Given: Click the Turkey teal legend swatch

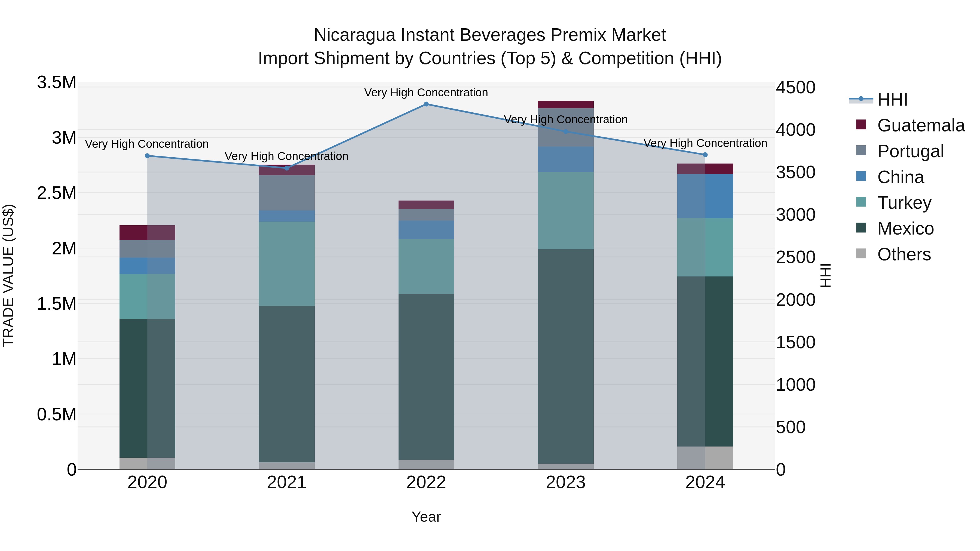Looking at the screenshot, I should click(x=861, y=202).
